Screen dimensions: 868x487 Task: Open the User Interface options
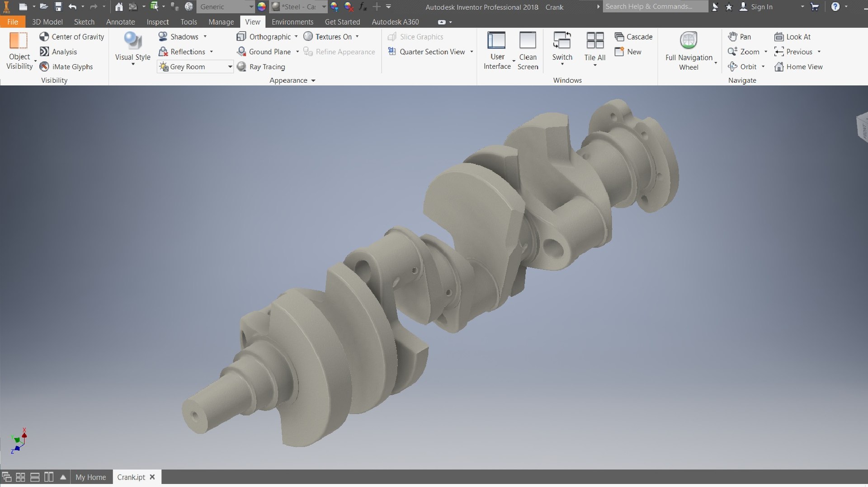pyautogui.click(x=497, y=51)
